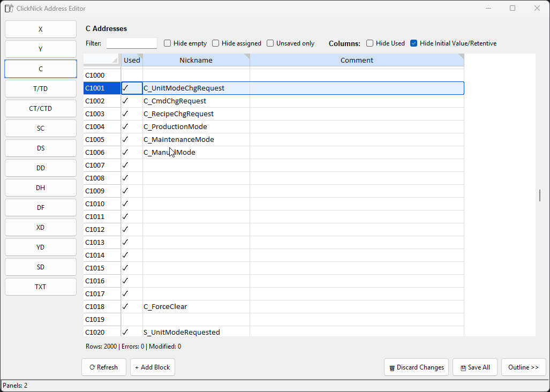This screenshot has height=392, width=550.
Task: Click the Used cell of C1019
Action: point(132,319)
